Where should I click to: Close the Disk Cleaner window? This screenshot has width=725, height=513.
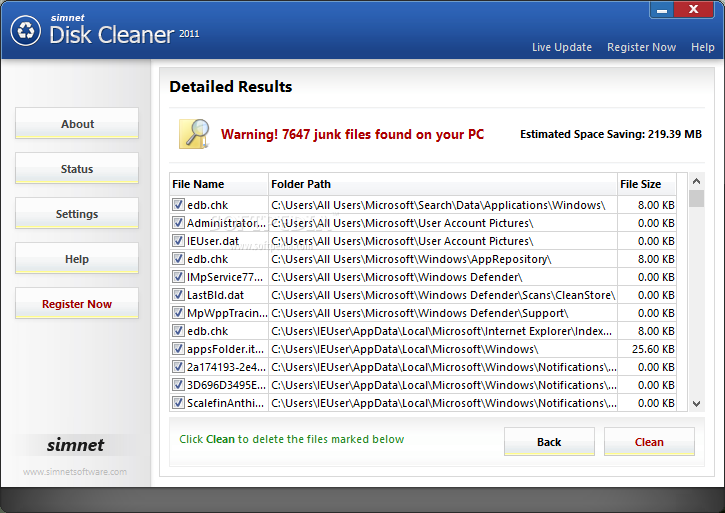pos(694,10)
